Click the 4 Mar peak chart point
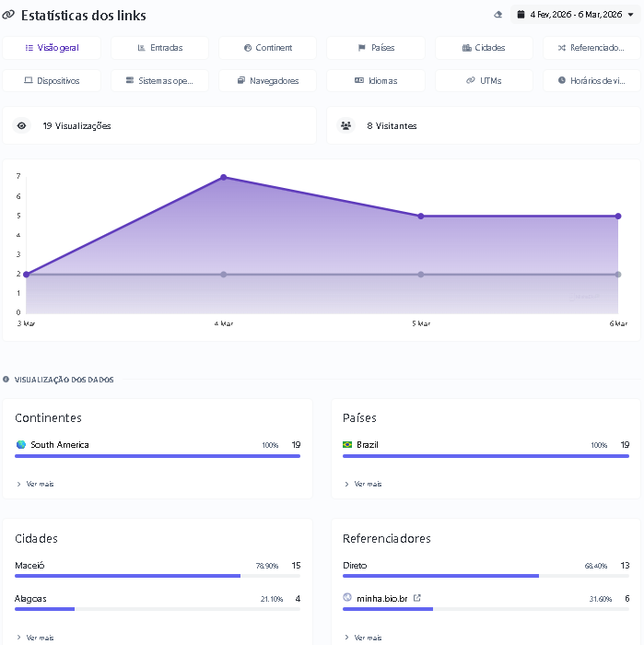Viewport: 644px width, 645px height. pos(223,177)
